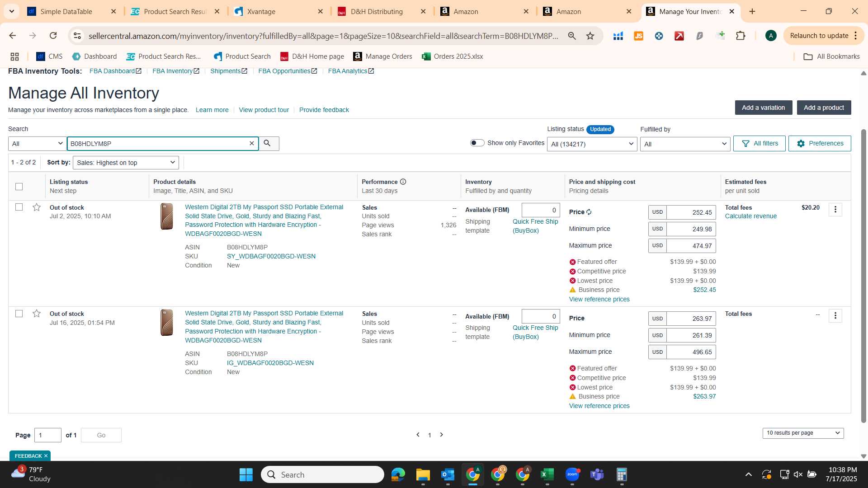Open the Chrome profile avatar A
This screenshot has height=488, width=868.
click(x=771, y=36)
